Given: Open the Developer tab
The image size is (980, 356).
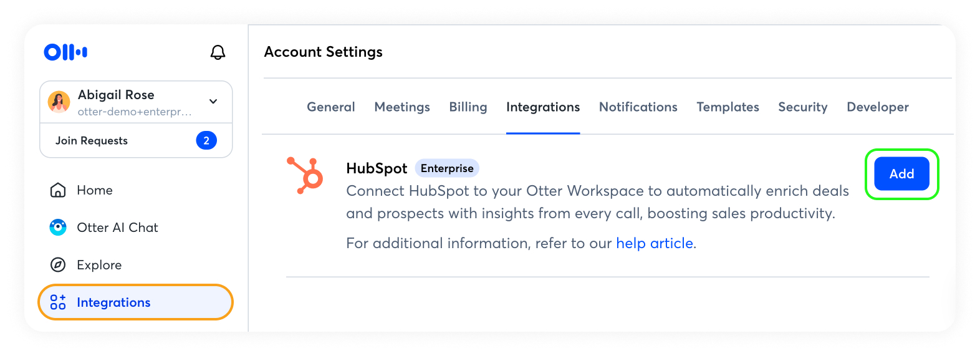Looking at the screenshot, I should (877, 107).
